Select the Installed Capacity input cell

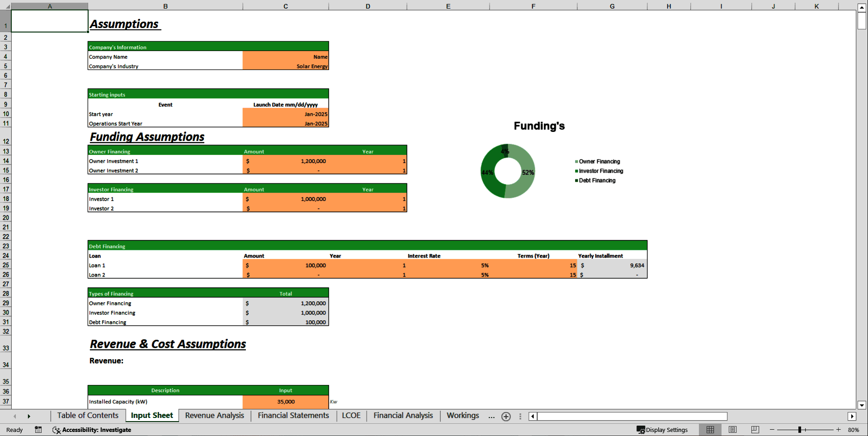point(285,402)
